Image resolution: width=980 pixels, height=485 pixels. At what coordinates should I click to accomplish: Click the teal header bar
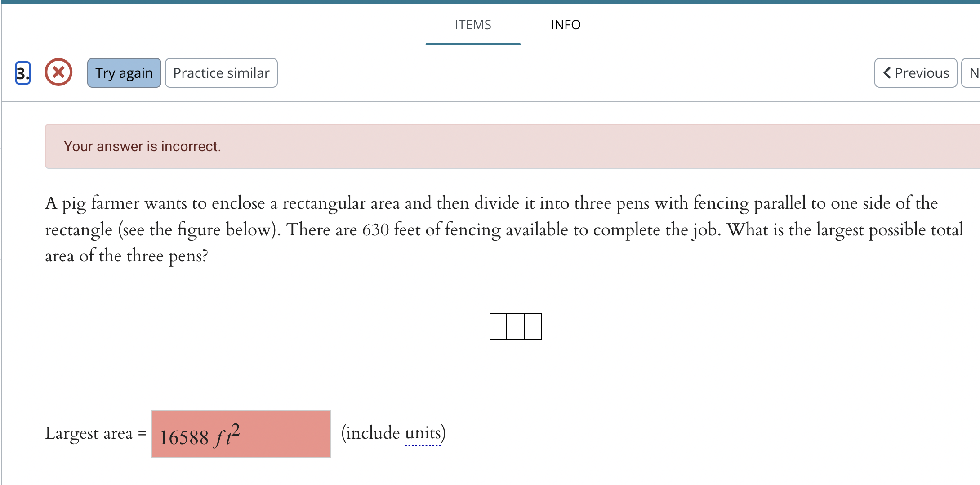click(x=490, y=3)
